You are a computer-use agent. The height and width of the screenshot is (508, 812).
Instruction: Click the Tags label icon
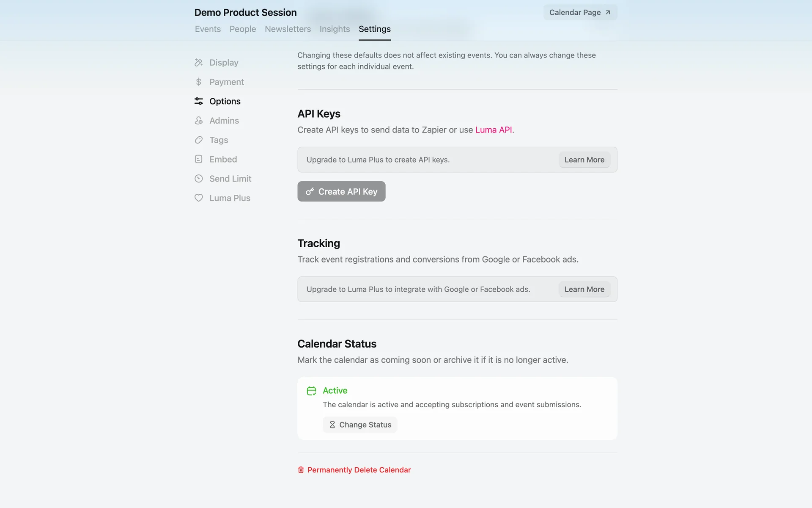(x=198, y=140)
